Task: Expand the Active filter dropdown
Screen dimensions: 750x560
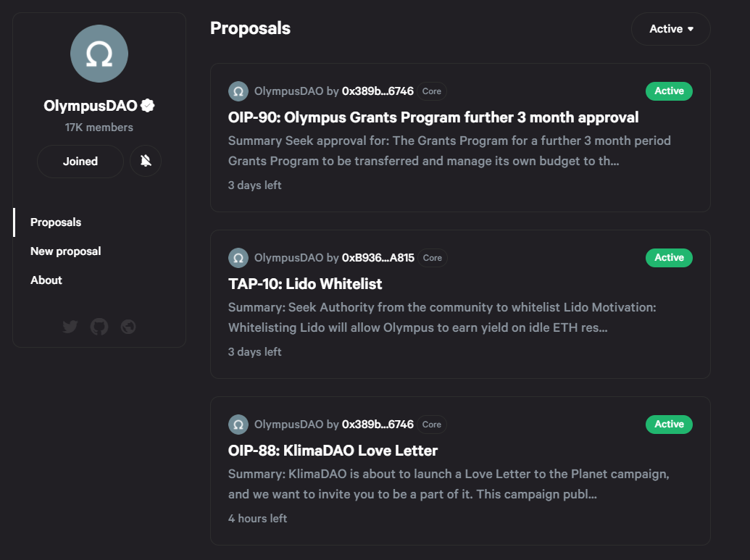Action: click(x=671, y=29)
